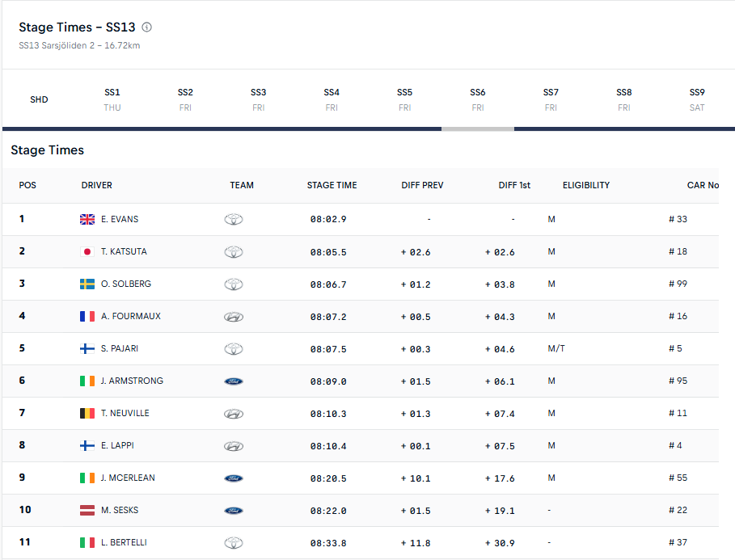Click the Japan flag next to T. Katsuta

[87, 251]
